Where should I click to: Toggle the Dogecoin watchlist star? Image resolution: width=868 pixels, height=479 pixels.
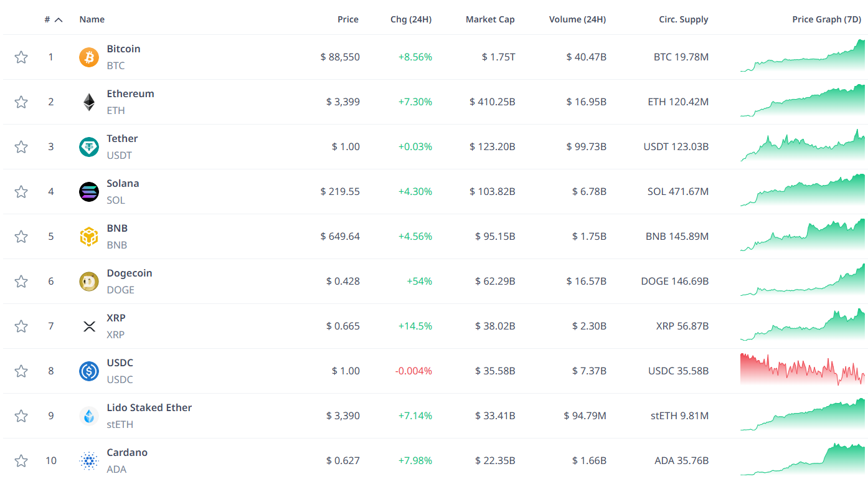21,282
